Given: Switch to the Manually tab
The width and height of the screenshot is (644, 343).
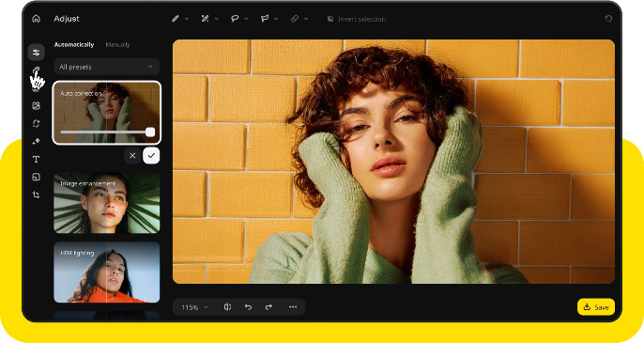Looking at the screenshot, I should (117, 44).
